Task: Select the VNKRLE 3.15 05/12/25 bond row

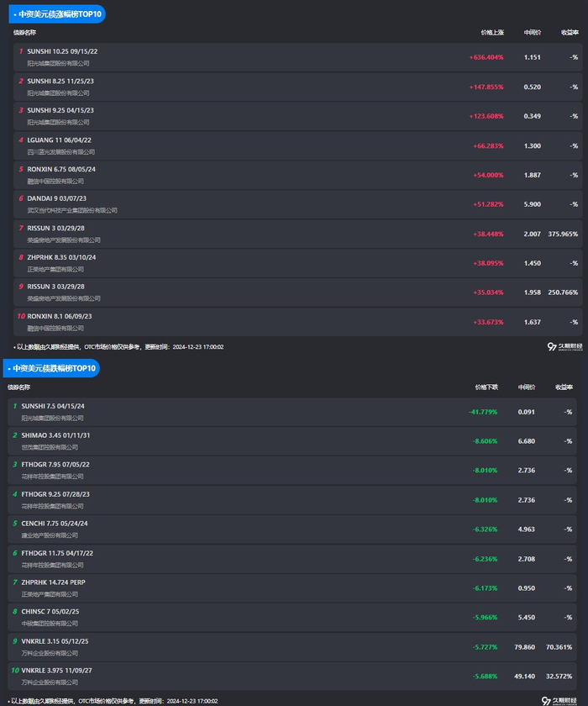Action: 55,641
